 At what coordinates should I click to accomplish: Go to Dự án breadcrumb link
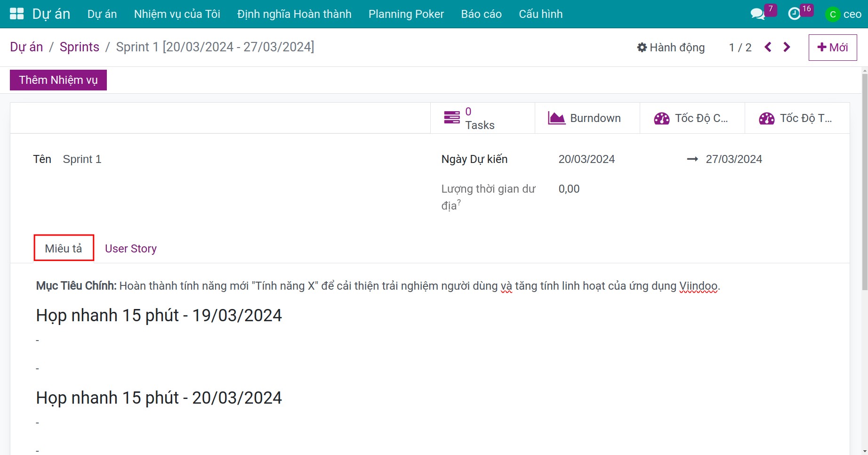pos(26,47)
